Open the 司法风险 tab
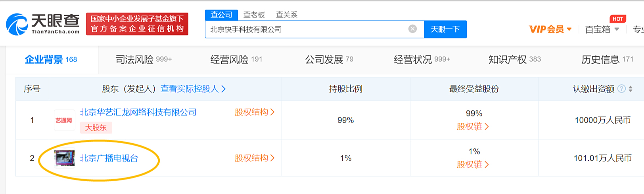 [x=144, y=59]
